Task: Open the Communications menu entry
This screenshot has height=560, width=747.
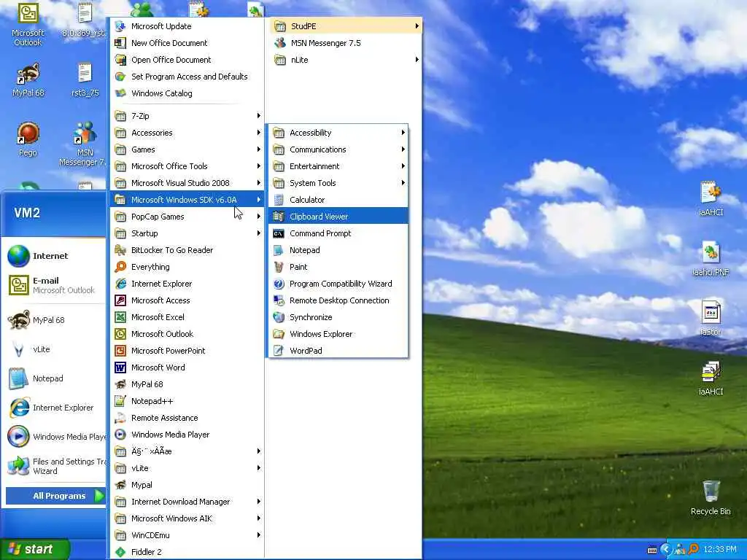Action: pos(338,149)
